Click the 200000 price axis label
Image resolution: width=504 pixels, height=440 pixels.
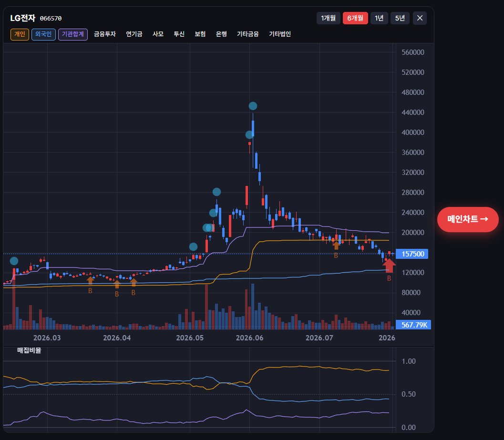pos(413,232)
